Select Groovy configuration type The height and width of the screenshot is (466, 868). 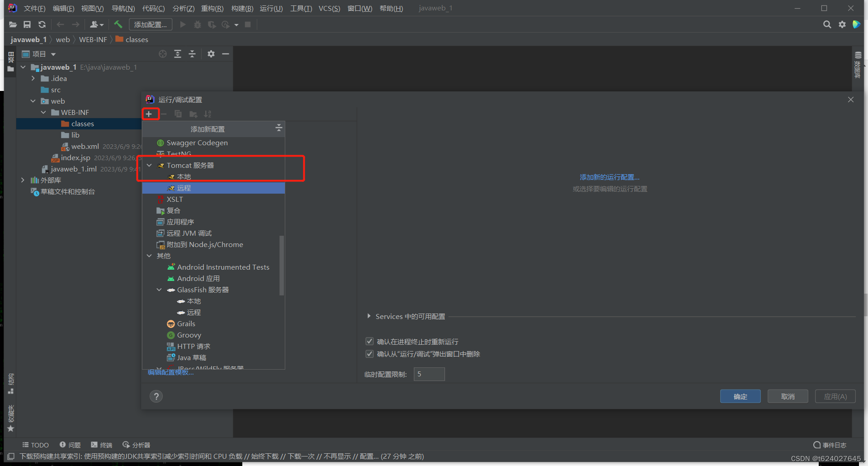[x=213, y=335]
